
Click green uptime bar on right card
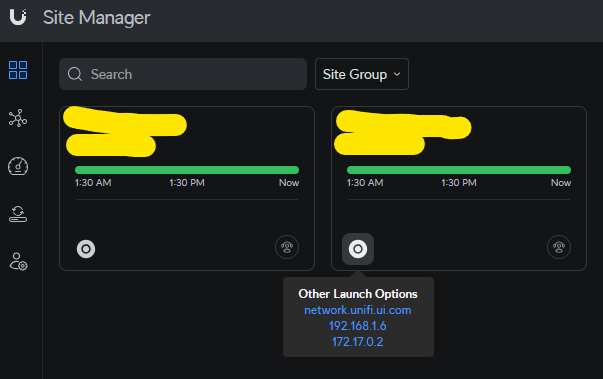tap(459, 170)
